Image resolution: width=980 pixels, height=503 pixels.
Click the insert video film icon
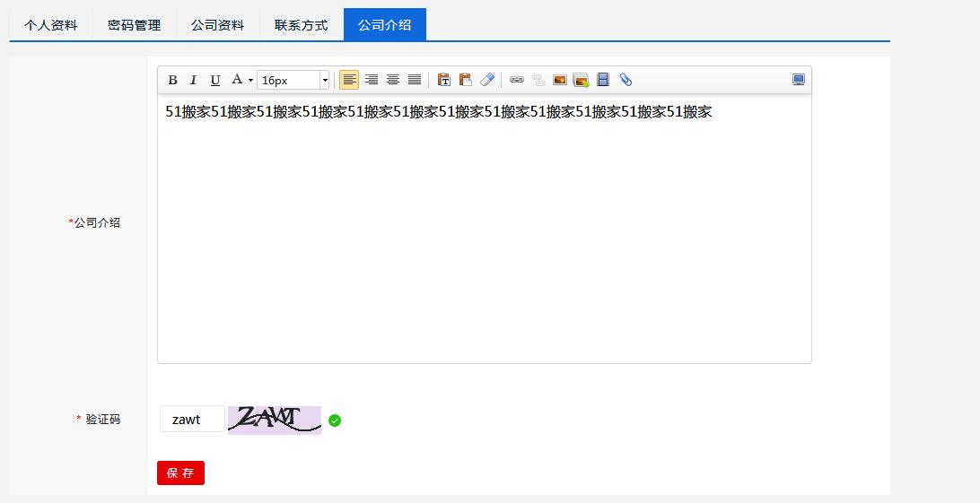click(603, 80)
